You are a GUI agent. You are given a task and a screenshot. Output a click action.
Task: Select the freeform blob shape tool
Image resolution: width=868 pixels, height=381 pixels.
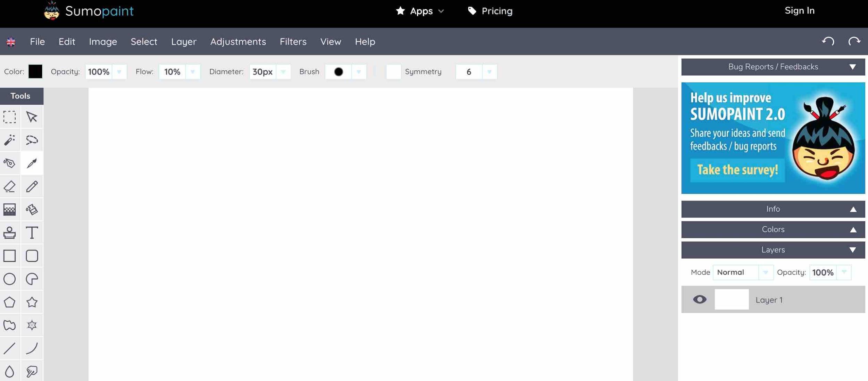pos(10,325)
